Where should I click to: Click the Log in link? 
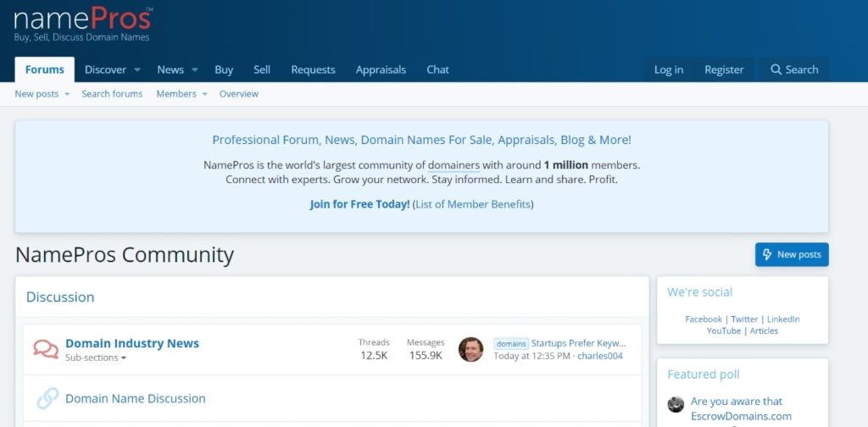point(668,69)
